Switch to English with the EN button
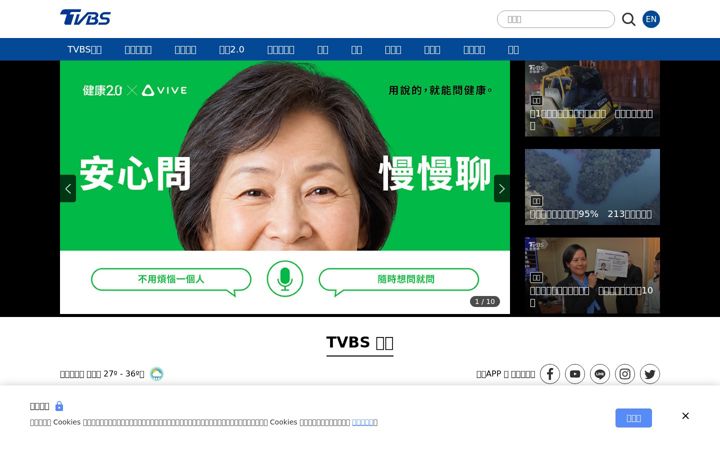 coord(651,19)
